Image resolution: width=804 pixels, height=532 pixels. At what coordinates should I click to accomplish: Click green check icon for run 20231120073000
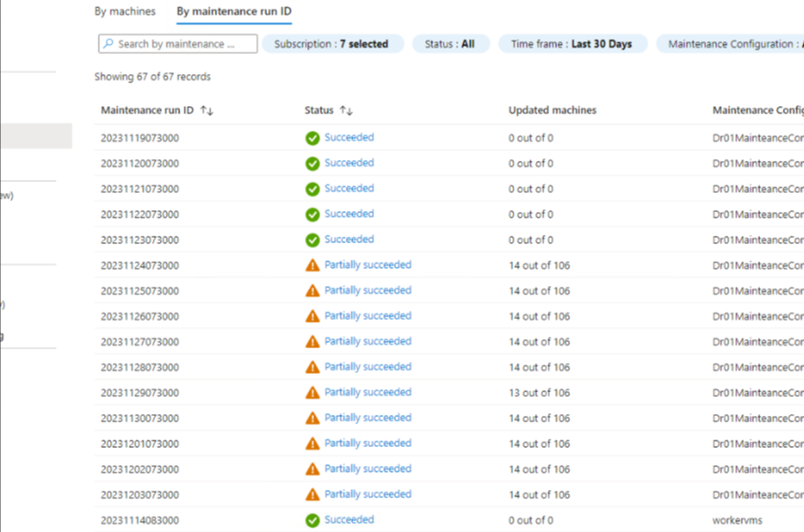pos(312,164)
